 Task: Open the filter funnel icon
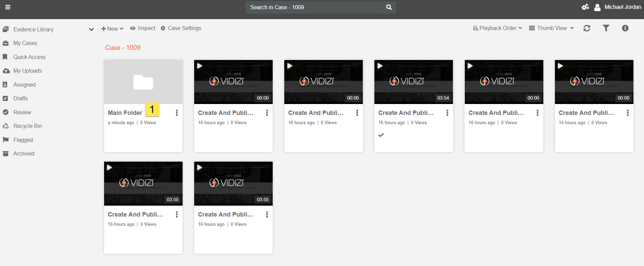pos(606,28)
